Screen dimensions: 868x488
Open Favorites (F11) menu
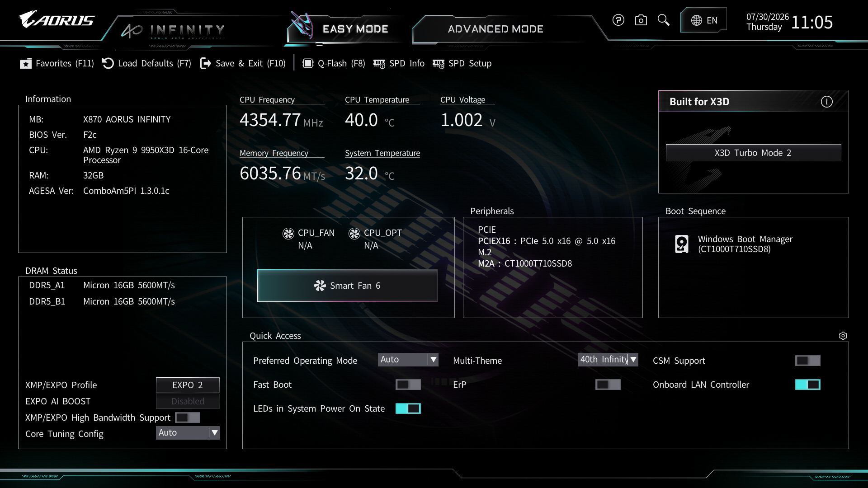(x=57, y=63)
